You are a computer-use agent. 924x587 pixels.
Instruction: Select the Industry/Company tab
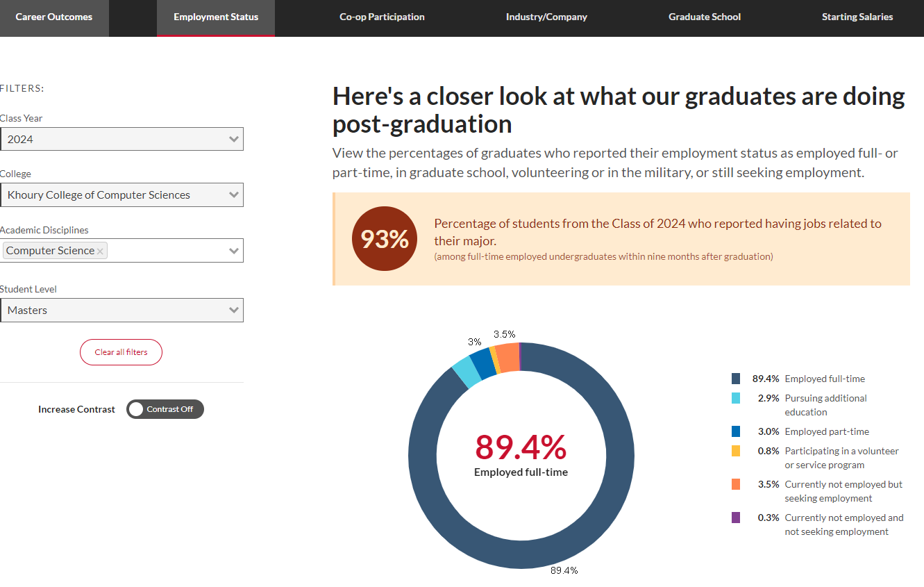[546, 17]
